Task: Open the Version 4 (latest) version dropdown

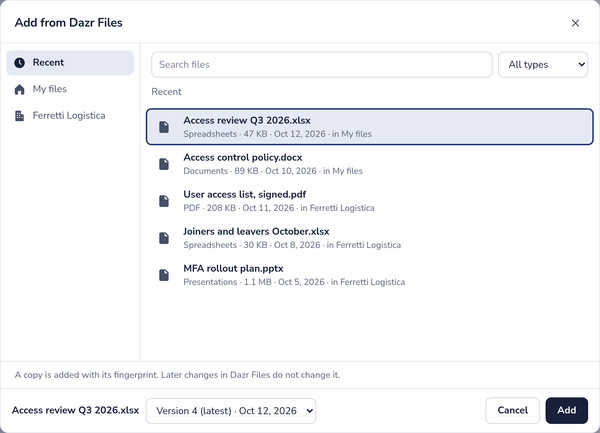Action: click(231, 411)
